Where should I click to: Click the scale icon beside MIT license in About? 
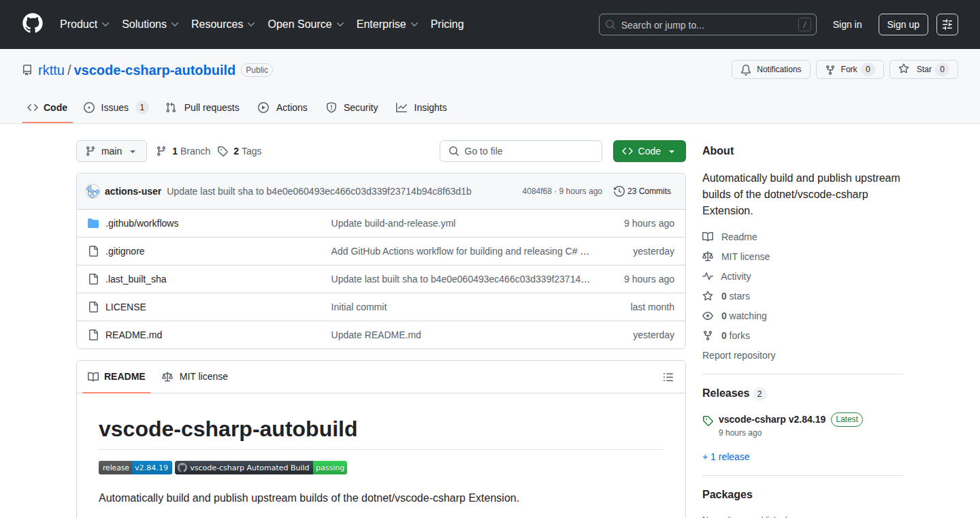click(708, 257)
